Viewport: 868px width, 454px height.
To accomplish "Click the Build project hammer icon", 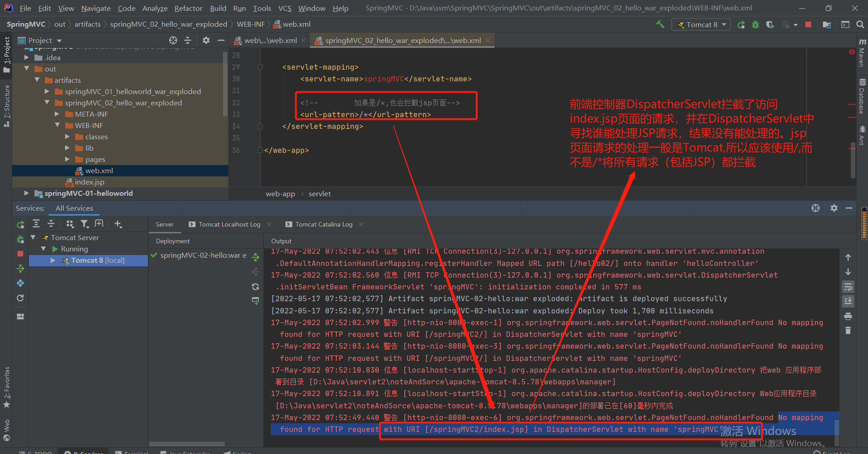I will click(660, 24).
